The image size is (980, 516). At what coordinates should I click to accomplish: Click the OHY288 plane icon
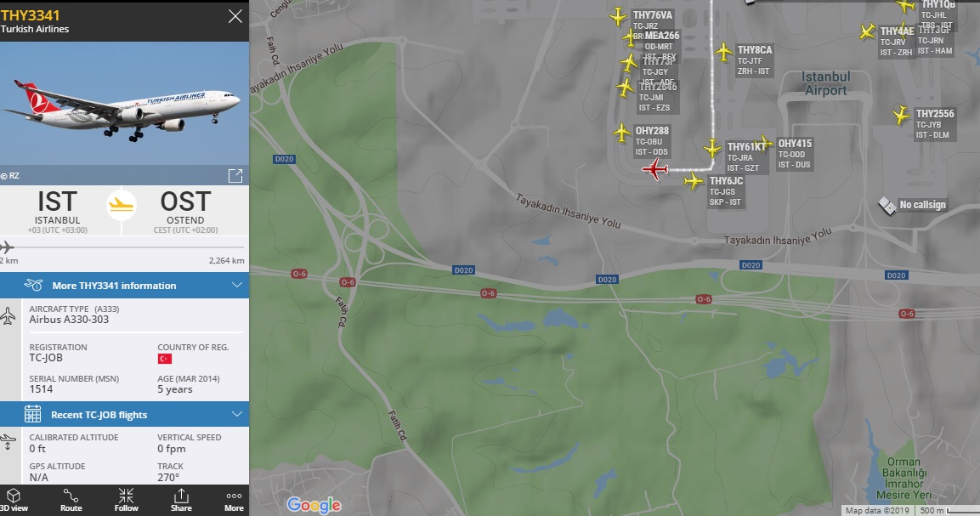tap(623, 133)
